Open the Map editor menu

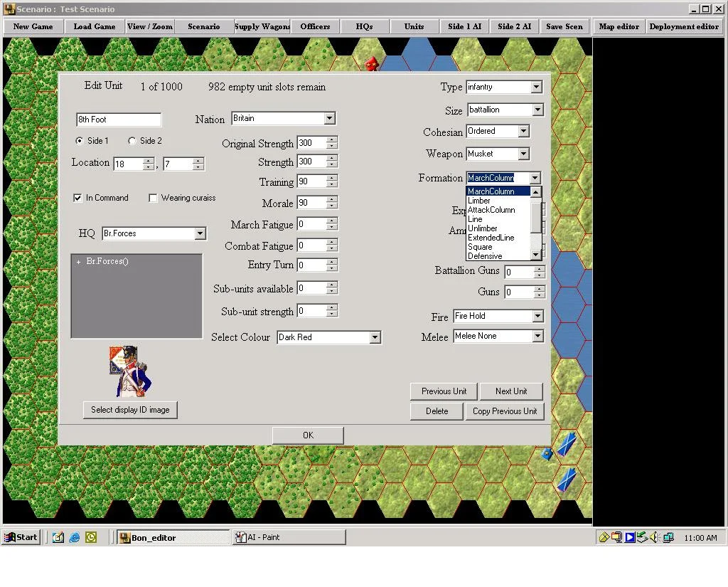point(619,26)
